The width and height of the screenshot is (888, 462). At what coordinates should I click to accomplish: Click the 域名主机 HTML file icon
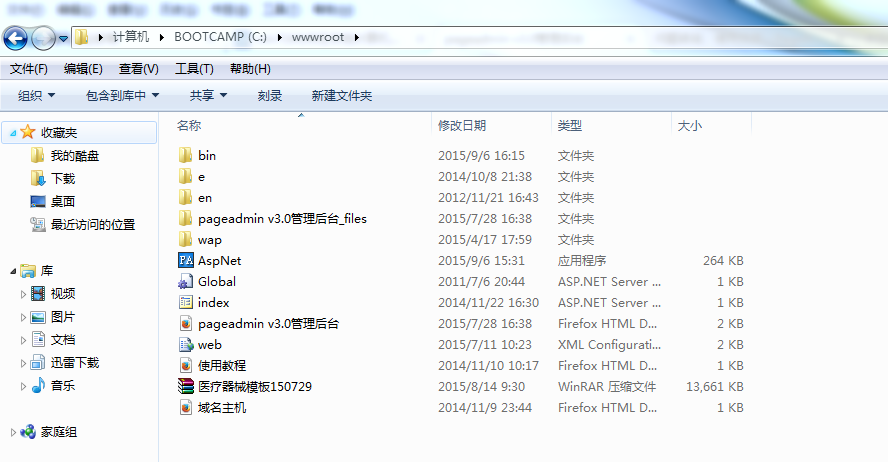click(185, 408)
